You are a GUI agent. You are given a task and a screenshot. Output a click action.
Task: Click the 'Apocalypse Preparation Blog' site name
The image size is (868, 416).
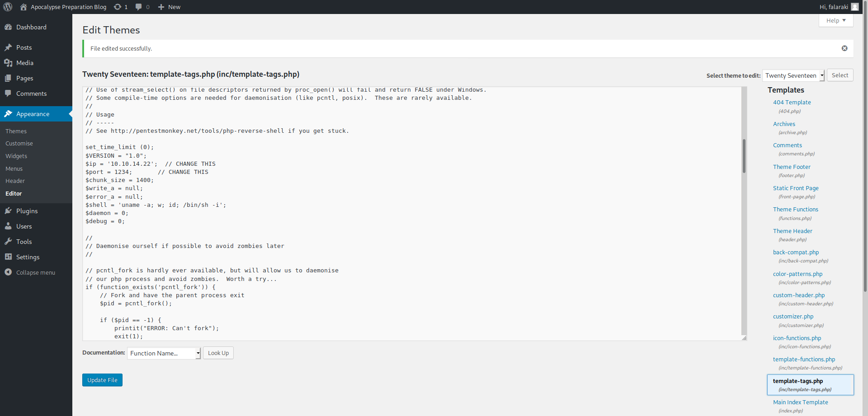coord(68,7)
